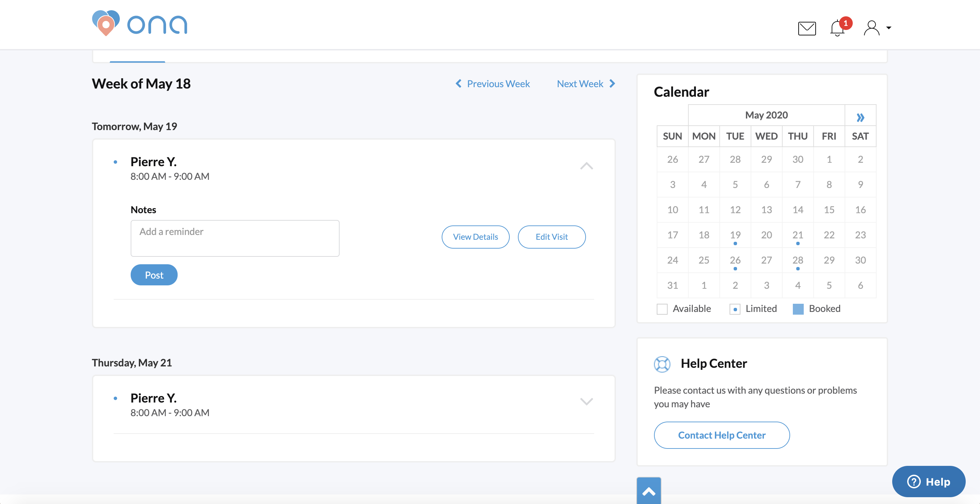The image size is (980, 504).
Task: Click the Next Week right chevron
Action: click(612, 84)
